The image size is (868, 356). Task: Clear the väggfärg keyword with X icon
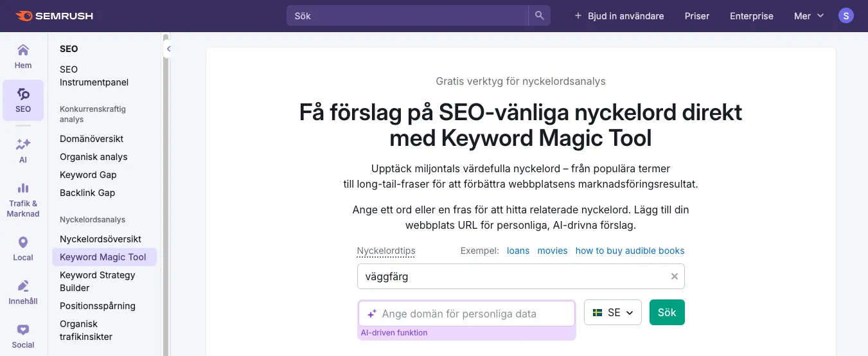[x=675, y=276]
